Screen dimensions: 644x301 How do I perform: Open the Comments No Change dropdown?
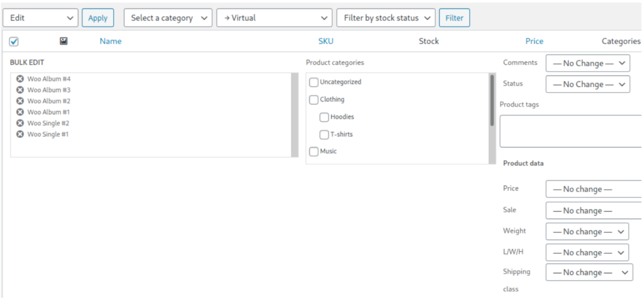[x=588, y=64]
